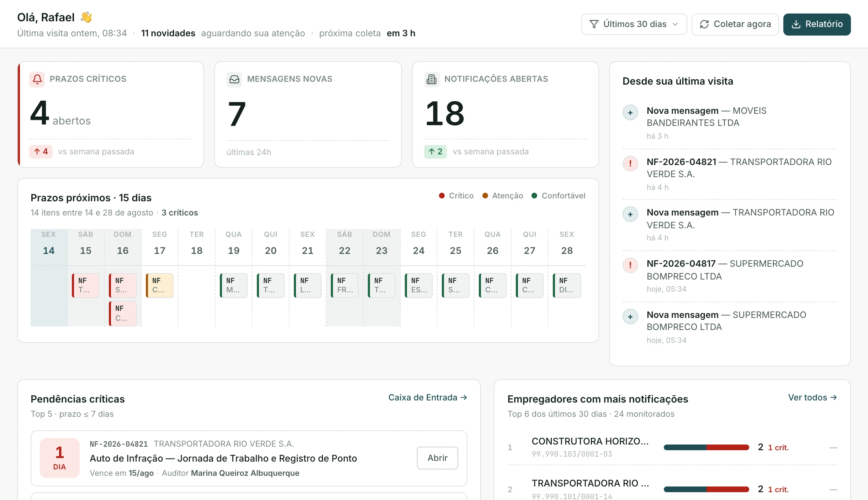Click the red up-4 trend badge
868x500 pixels.
click(41, 151)
